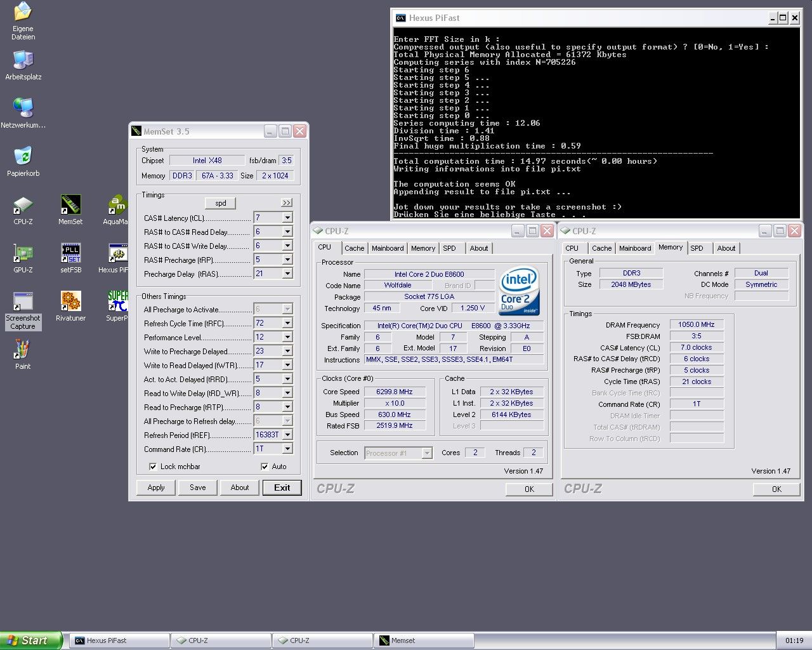The image size is (812, 650).
Task: Toggle the Auto checkbox in MemSet
Action: 265,467
